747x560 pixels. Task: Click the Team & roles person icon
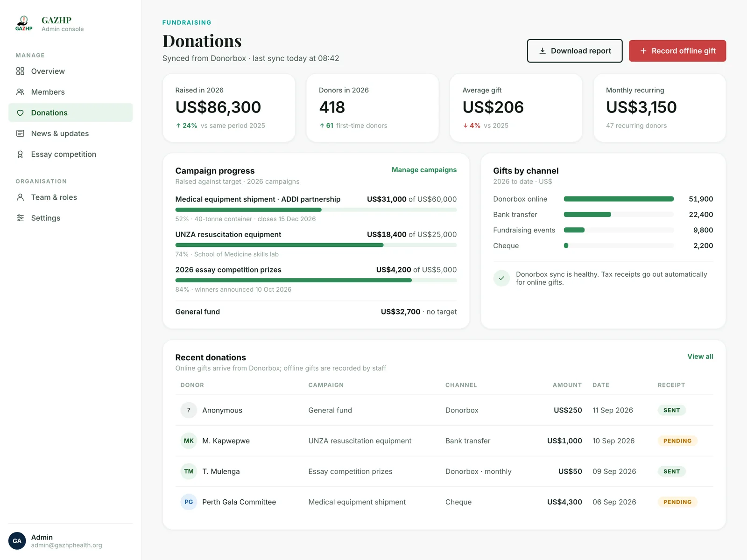(x=20, y=197)
